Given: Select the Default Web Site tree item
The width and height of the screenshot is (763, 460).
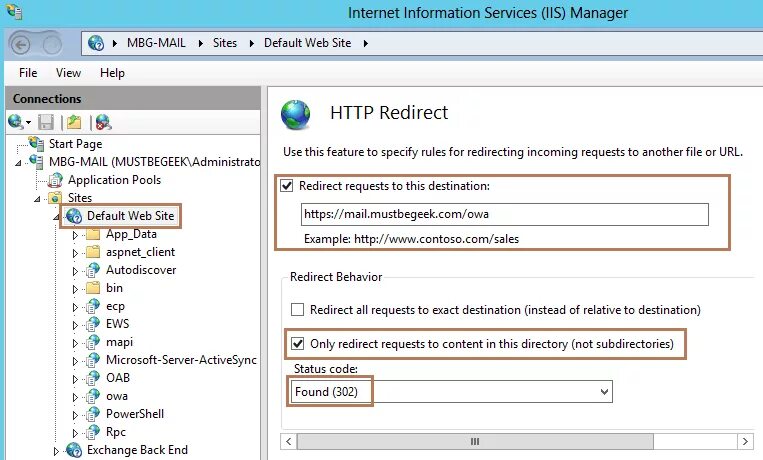Looking at the screenshot, I should click(130, 216).
